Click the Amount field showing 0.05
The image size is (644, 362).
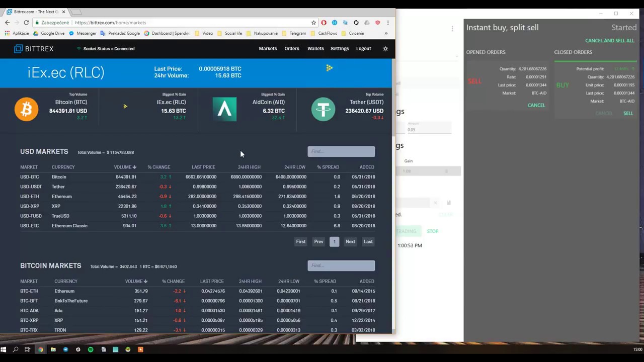429,130
